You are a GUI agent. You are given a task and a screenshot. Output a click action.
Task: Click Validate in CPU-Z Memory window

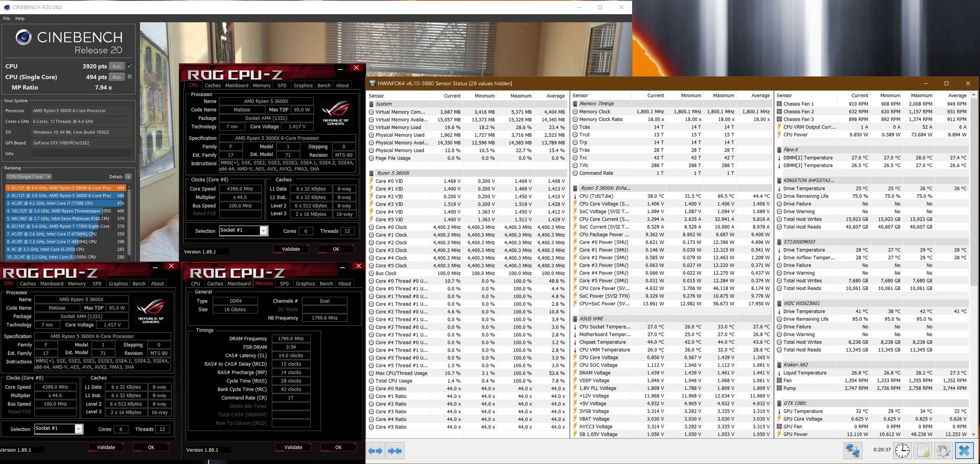pos(293,448)
